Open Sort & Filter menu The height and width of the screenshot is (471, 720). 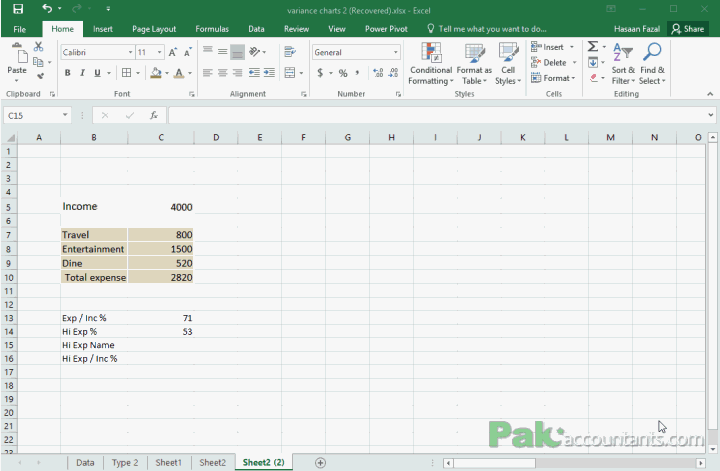tap(623, 64)
